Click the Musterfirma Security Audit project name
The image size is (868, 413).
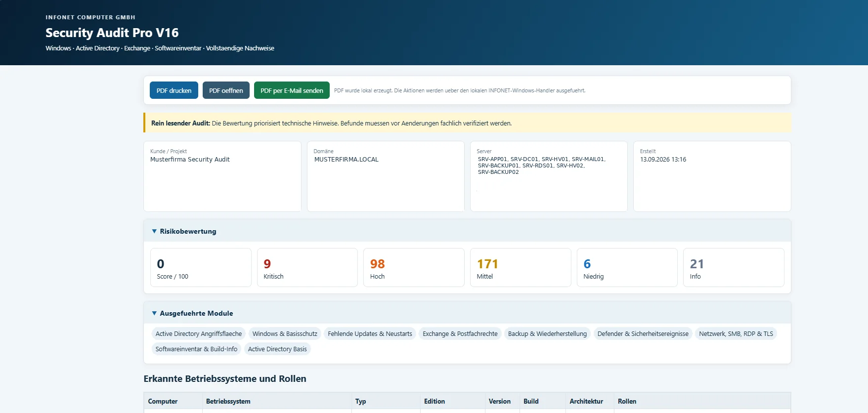coord(190,160)
